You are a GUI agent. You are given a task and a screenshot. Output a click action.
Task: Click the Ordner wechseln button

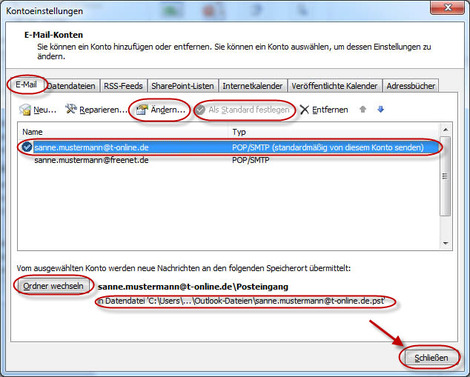click(x=53, y=286)
